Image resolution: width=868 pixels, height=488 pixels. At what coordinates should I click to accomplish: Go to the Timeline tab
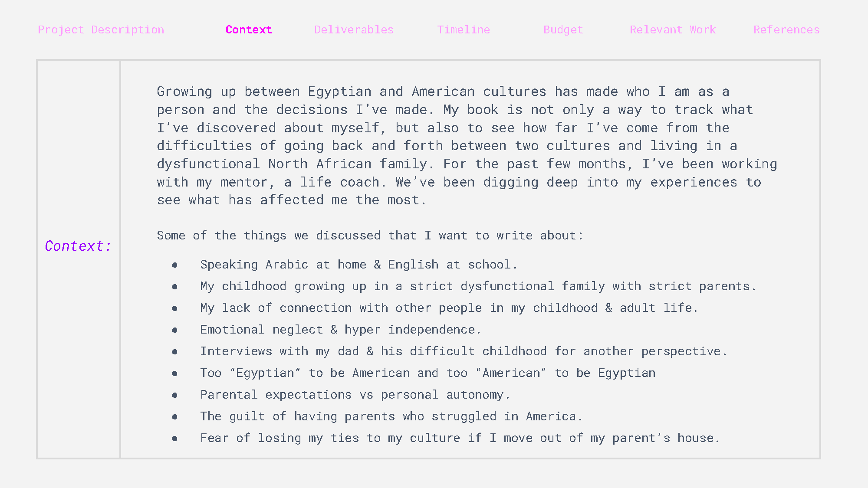[x=464, y=30]
